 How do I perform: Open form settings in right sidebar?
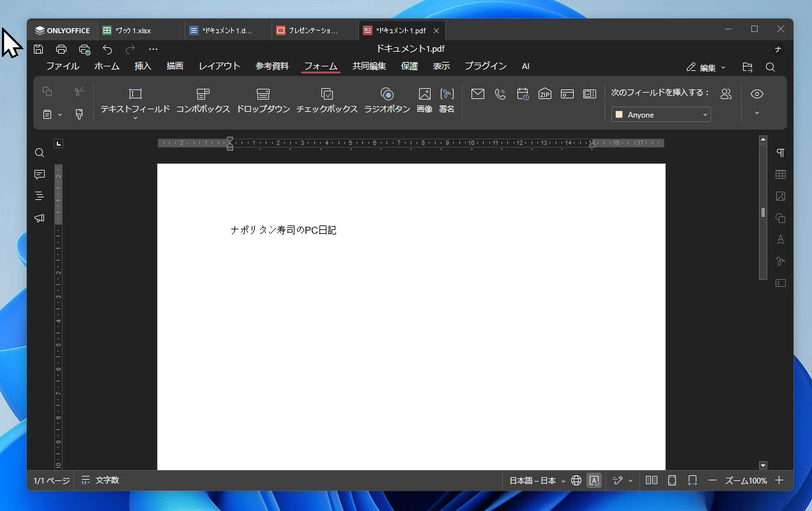coord(780,283)
